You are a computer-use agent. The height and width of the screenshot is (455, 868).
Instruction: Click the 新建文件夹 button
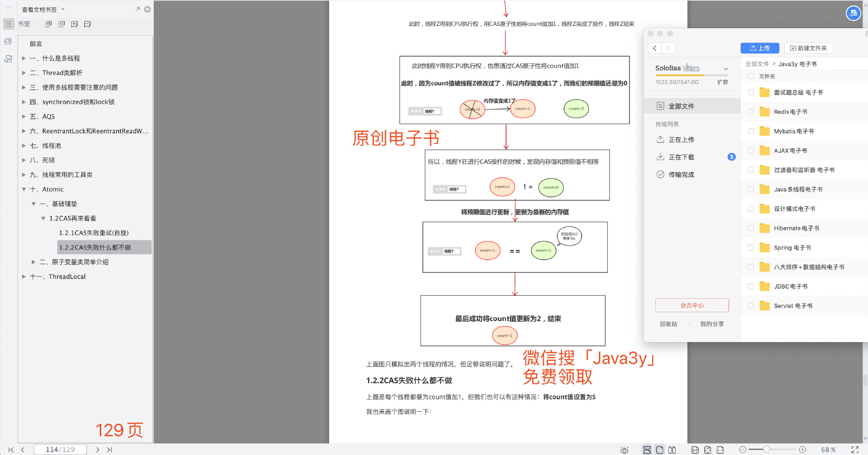pyautogui.click(x=808, y=48)
